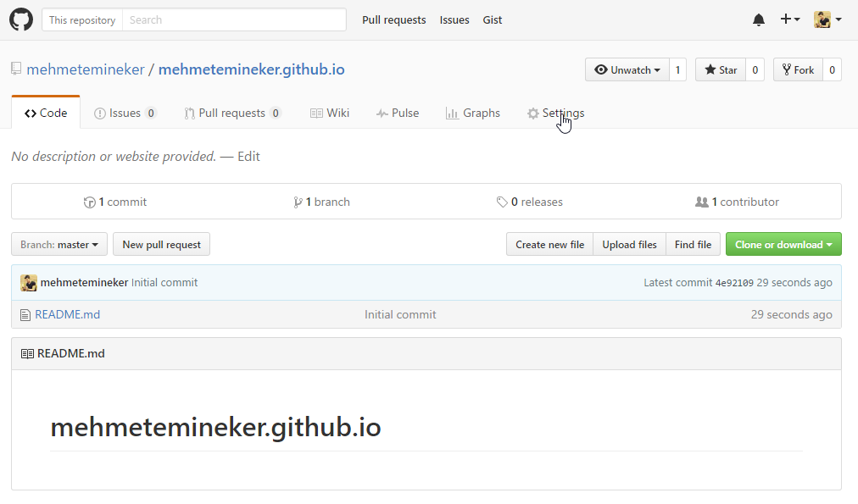The height and width of the screenshot is (504, 858).
Task: Switch to the Issues tab
Action: point(125,113)
